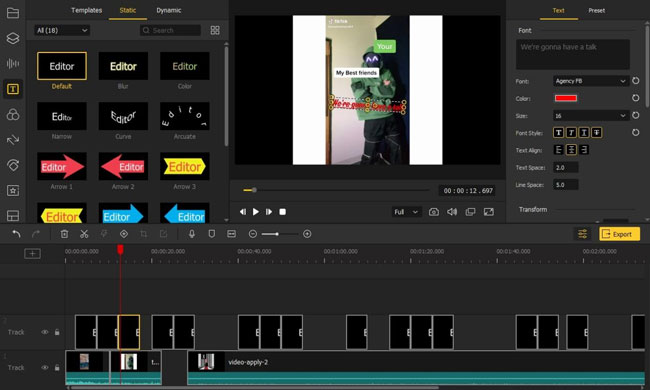Open the star elements panel
This screenshot has width=650, height=390.
[x=13, y=190]
